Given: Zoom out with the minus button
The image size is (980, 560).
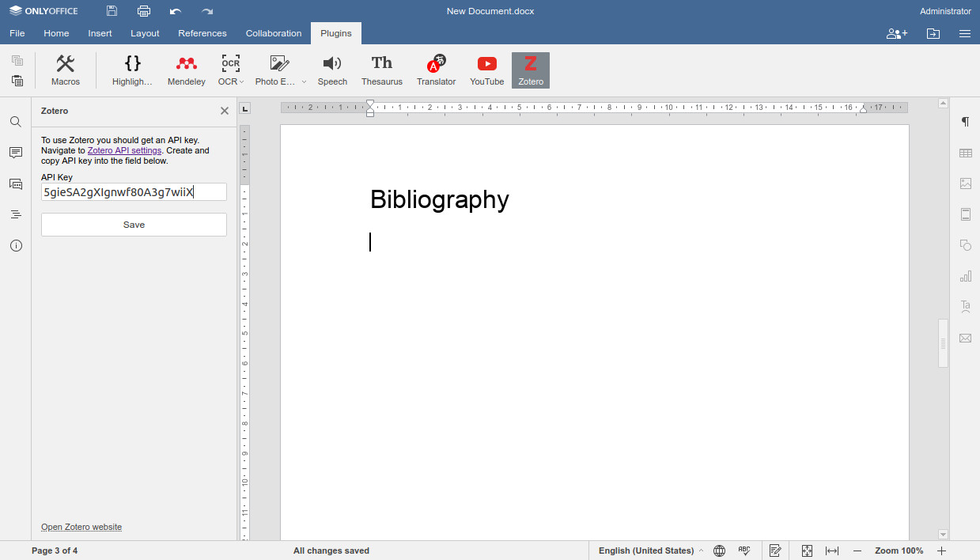Looking at the screenshot, I should [857, 551].
